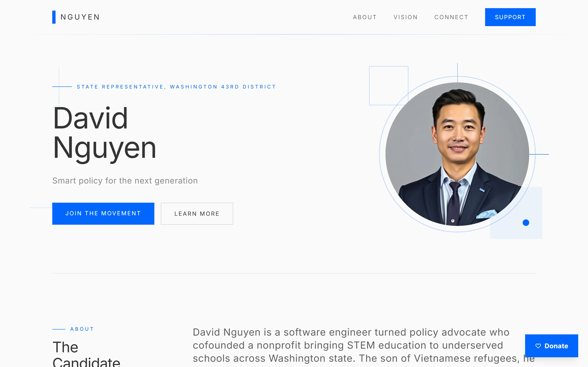
Task: Click the floating Donate button
Action: click(551, 346)
